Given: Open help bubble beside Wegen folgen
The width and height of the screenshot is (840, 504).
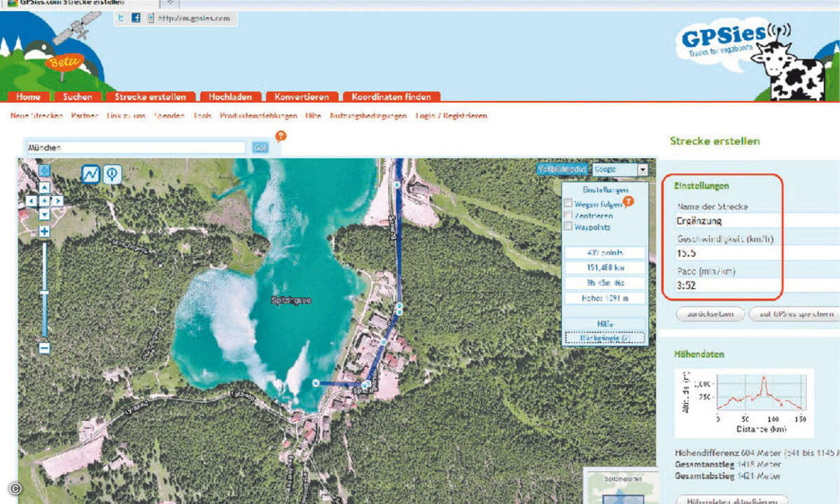Looking at the screenshot, I should click(628, 202).
